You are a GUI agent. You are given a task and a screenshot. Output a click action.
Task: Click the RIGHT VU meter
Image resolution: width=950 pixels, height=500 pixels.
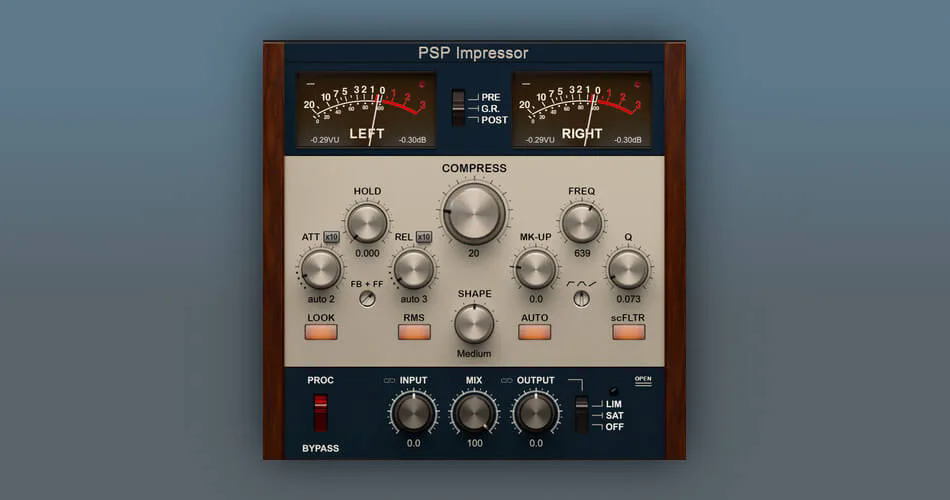tap(582, 110)
